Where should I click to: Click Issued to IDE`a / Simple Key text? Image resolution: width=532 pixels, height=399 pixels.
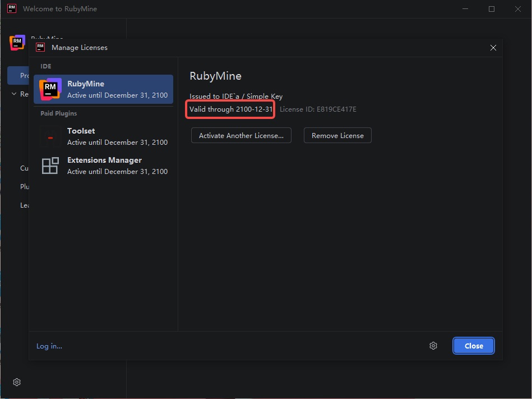tap(236, 97)
